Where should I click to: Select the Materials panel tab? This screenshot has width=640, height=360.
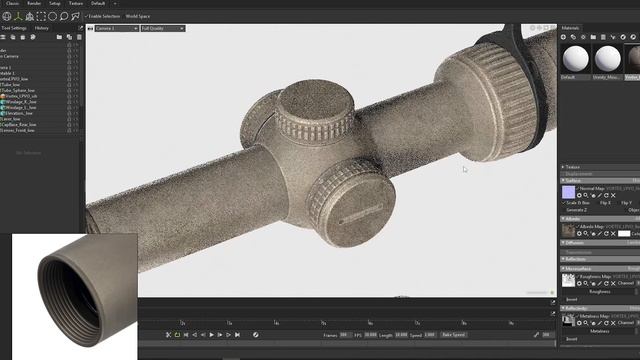[570, 28]
